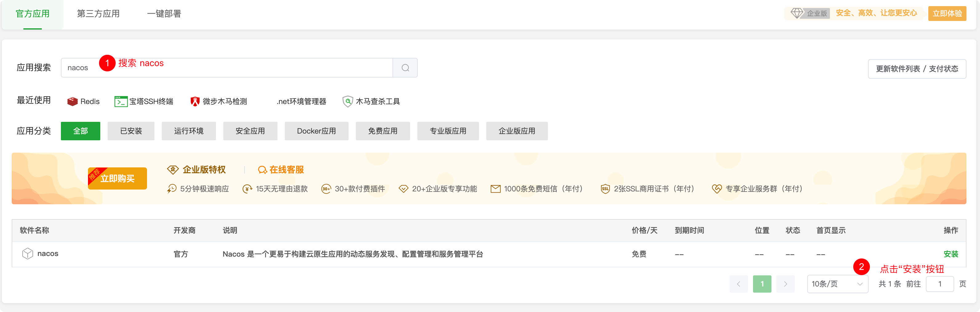Open Redis from recently used
The image size is (980, 312).
[83, 102]
